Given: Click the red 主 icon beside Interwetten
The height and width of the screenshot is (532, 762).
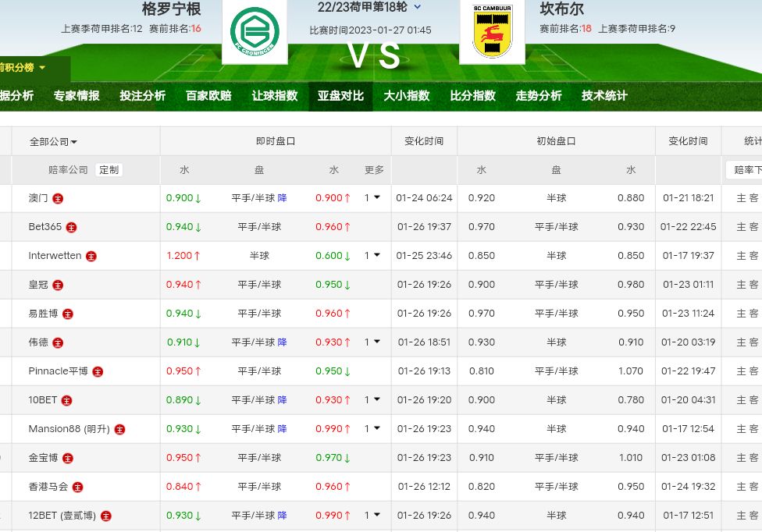Looking at the screenshot, I should tap(91, 257).
